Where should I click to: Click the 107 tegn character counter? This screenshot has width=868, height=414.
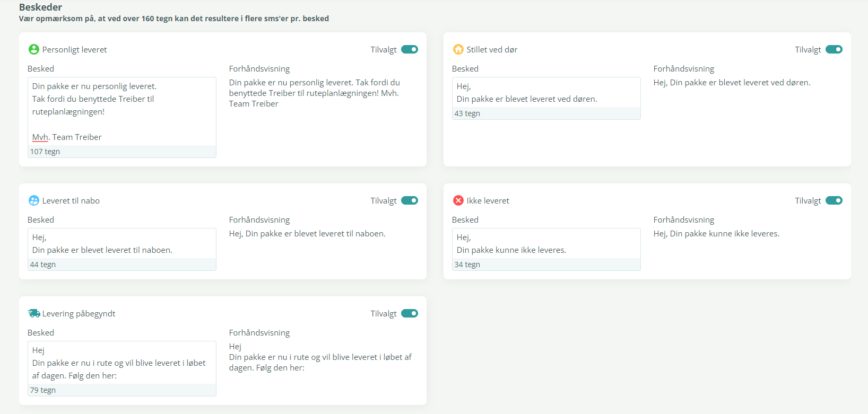[x=45, y=152]
